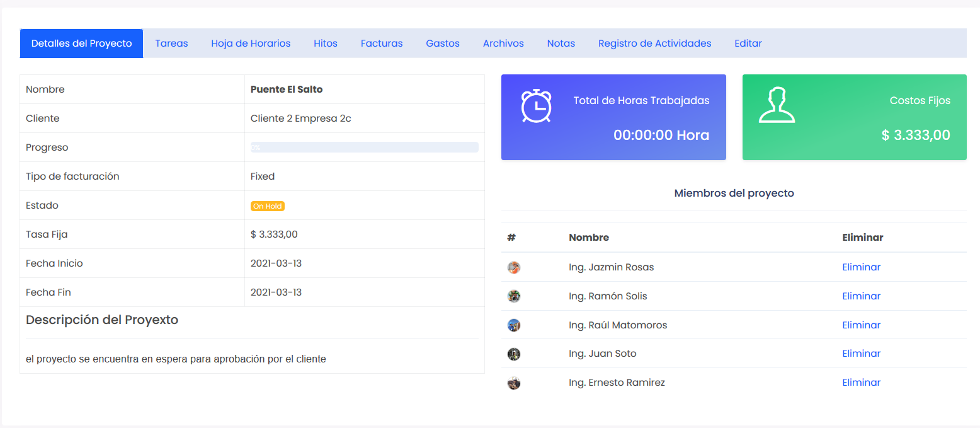Click the On Hold status badge

click(268, 206)
